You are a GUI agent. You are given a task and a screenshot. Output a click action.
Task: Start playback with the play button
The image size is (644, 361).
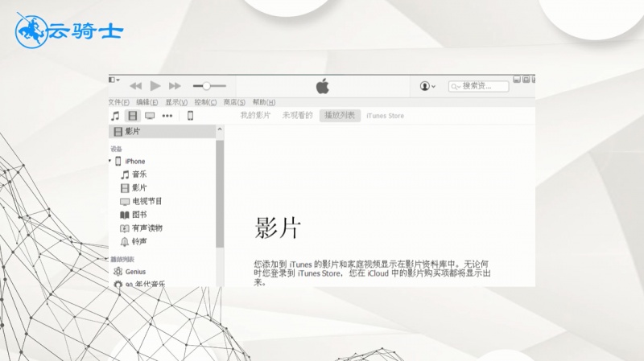155,86
